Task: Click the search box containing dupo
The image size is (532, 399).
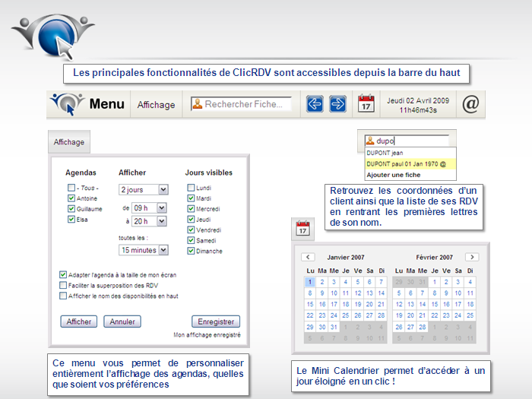Action: pos(407,141)
